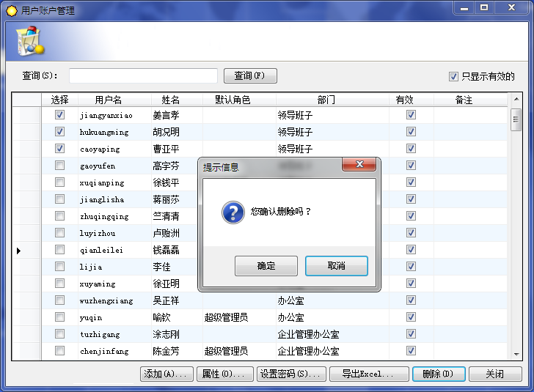Toggle the 有效 checkbox for jiangyanxiao

411,115
